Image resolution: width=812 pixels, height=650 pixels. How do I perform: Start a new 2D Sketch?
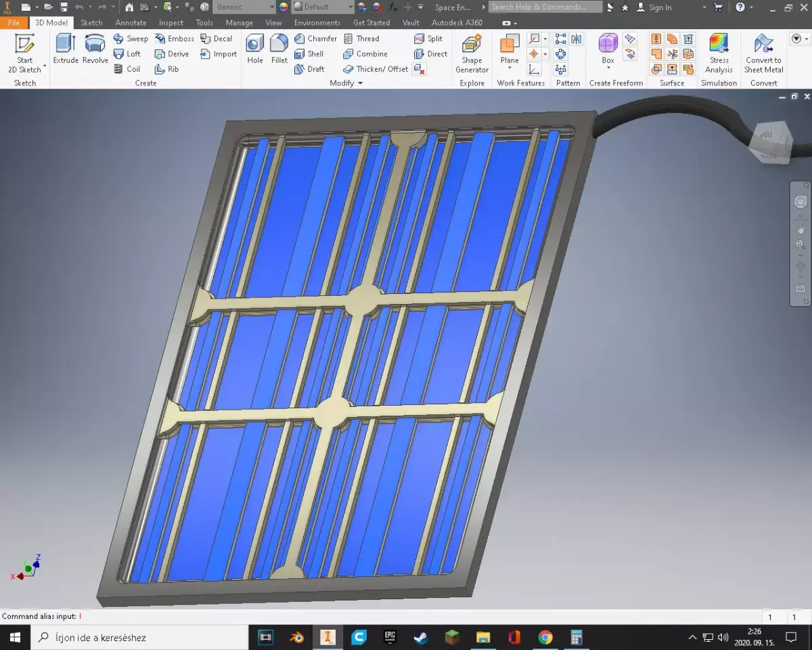[25, 53]
